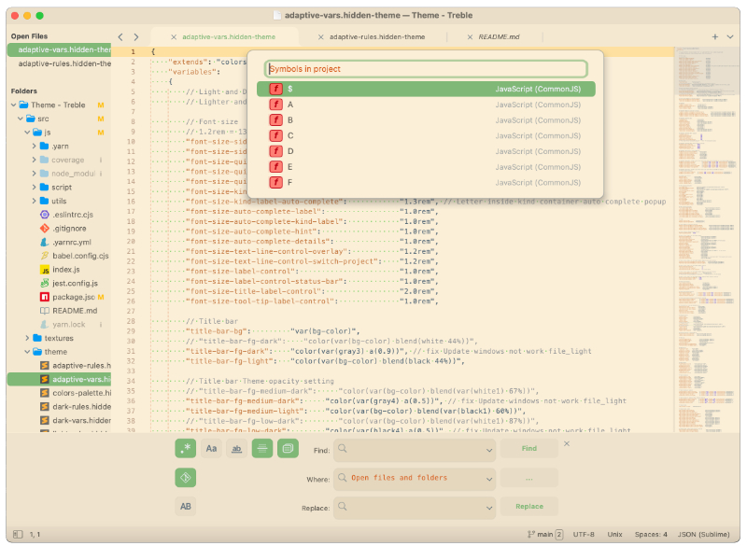Enable case sensitive search
Viewport: 747px width, 560px height.
[x=211, y=449]
